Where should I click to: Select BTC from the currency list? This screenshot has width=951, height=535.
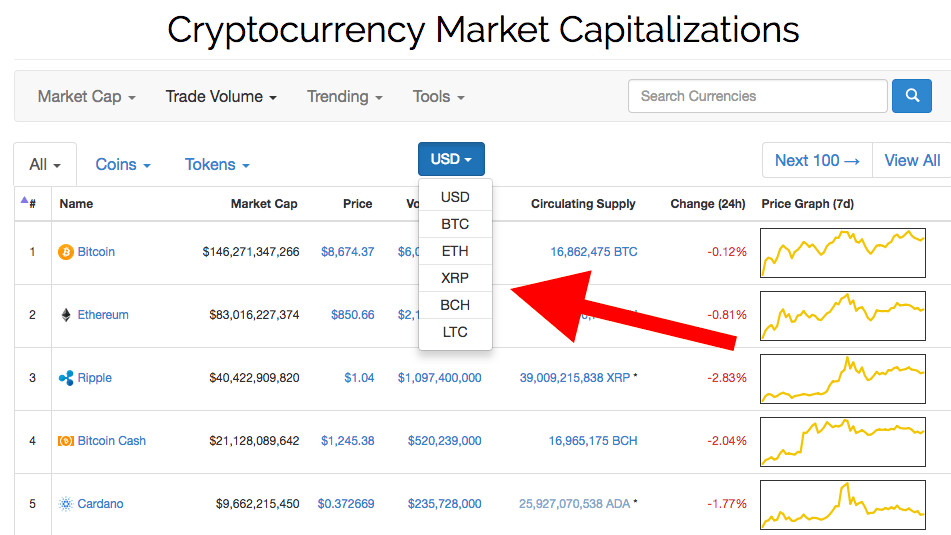[455, 224]
